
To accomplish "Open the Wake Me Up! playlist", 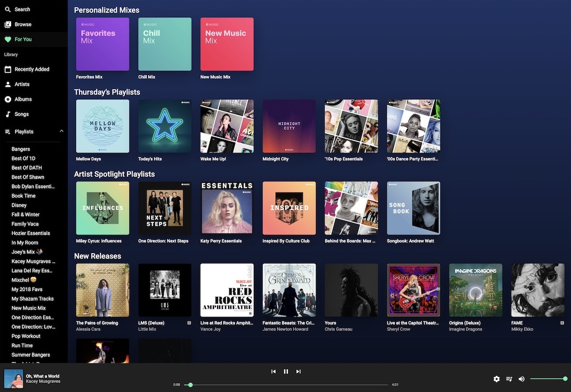I will pyautogui.click(x=227, y=126).
